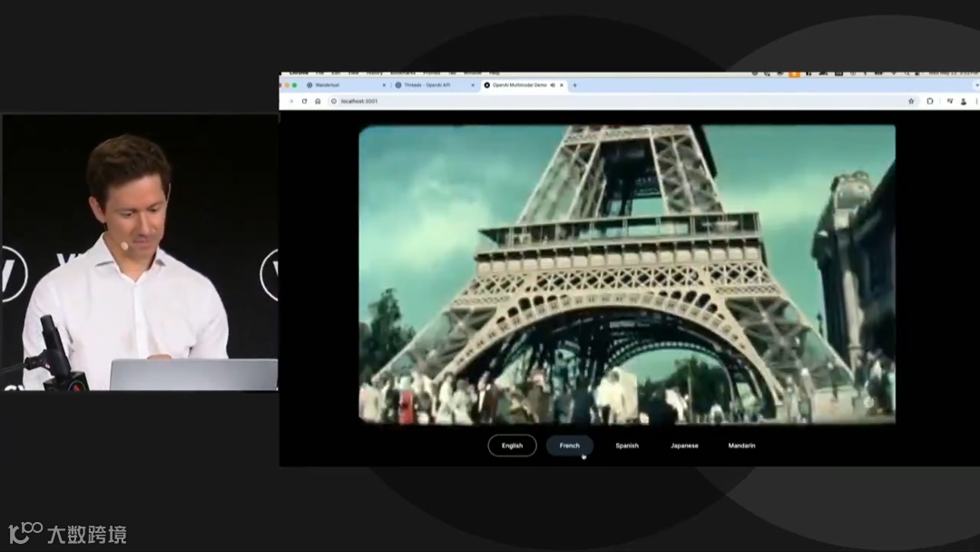The width and height of the screenshot is (980, 552).
Task: Switch narration to English
Action: click(x=512, y=446)
